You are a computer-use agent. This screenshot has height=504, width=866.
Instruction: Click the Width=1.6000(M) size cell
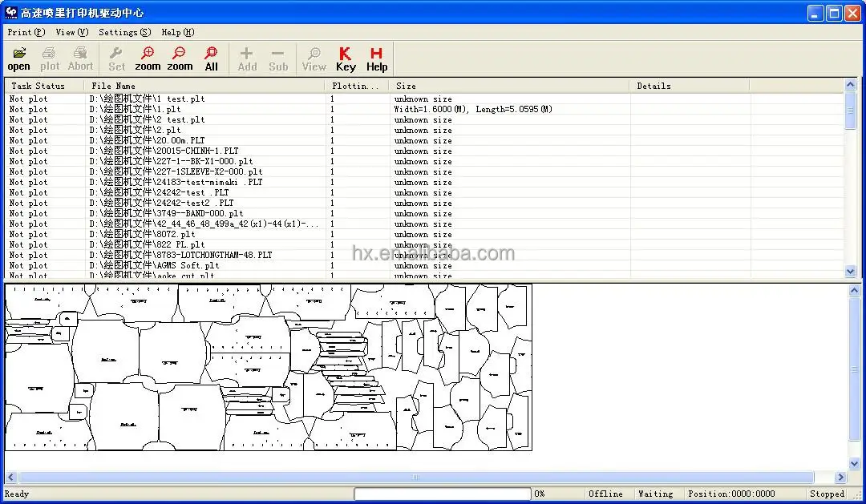pos(473,109)
